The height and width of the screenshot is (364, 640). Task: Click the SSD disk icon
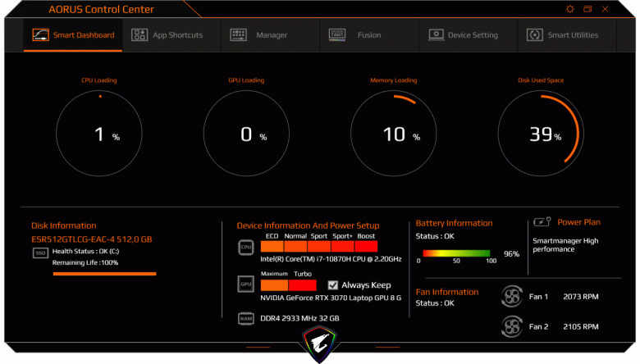[x=40, y=253]
